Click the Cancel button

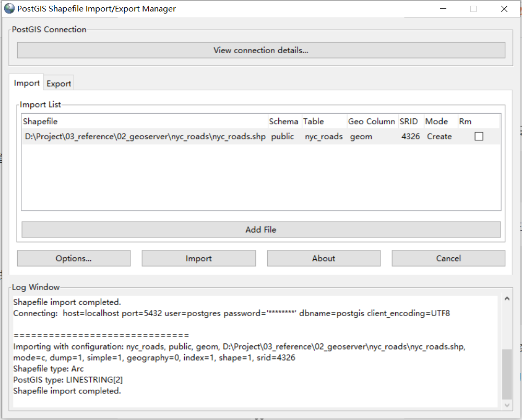448,258
